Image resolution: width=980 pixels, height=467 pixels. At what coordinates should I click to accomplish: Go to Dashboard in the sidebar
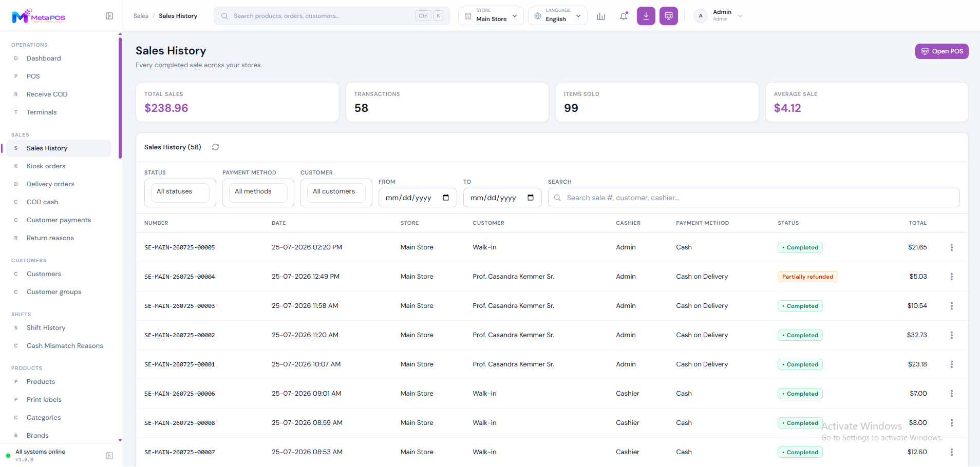pyautogui.click(x=59, y=59)
